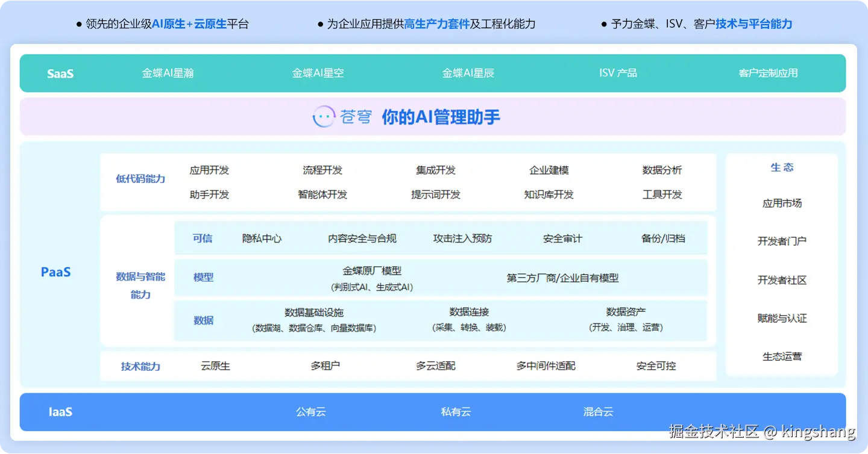Click the PaaS layer label

(x=55, y=272)
